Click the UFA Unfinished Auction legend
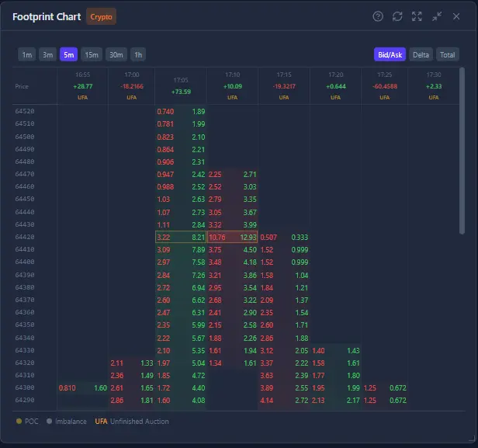Screen dimensions: 478x448 coord(132,421)
